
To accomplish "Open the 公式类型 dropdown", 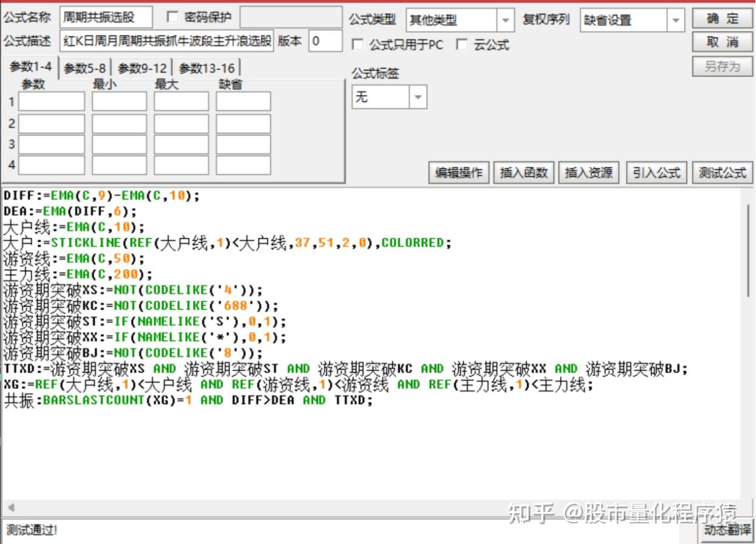I will (x=505, y=20).
